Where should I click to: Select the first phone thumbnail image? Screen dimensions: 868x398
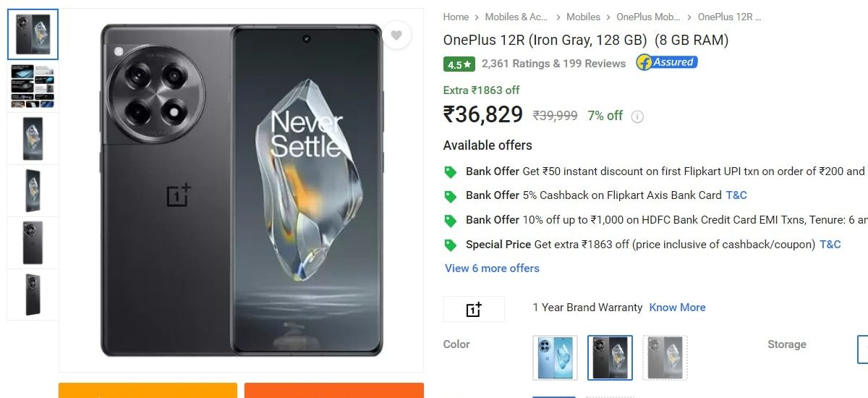tap(33, 35)
